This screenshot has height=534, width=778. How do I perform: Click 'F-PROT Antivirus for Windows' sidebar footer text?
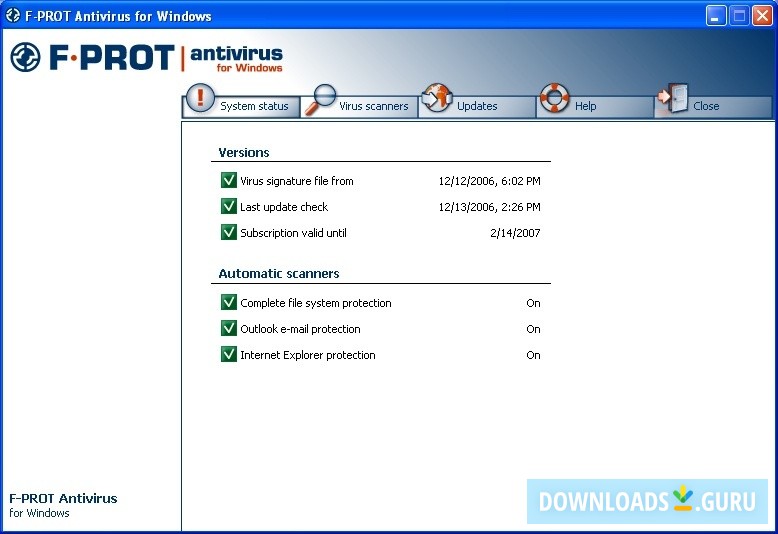[63, 505]
